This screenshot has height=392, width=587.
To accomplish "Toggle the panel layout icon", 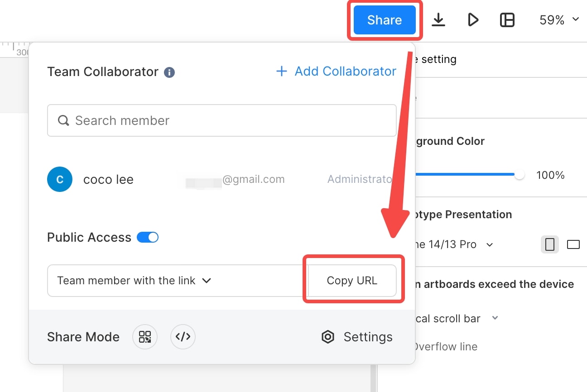I will point(507,20).
